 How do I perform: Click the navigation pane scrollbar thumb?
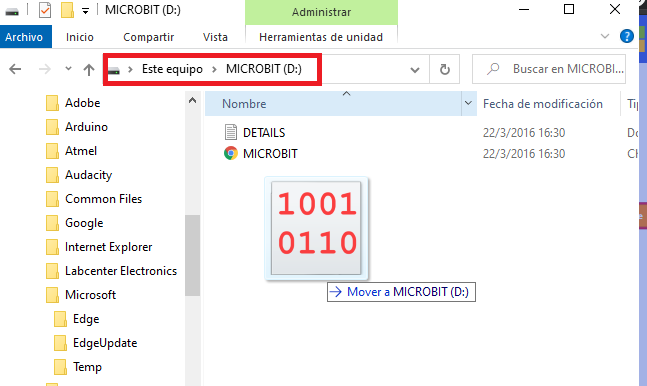pyautogui.click(x=192, y=256)
